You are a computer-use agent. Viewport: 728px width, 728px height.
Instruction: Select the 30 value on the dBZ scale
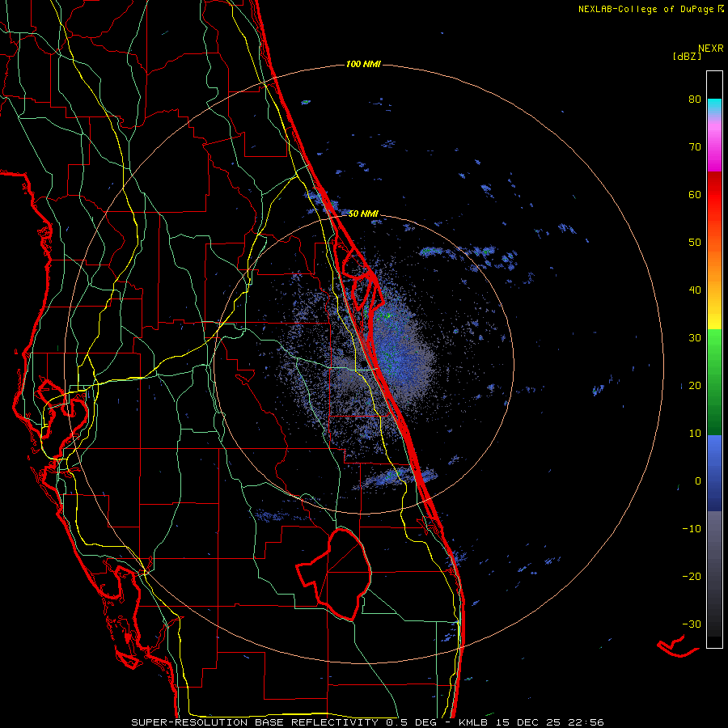[x=695, y=338]
